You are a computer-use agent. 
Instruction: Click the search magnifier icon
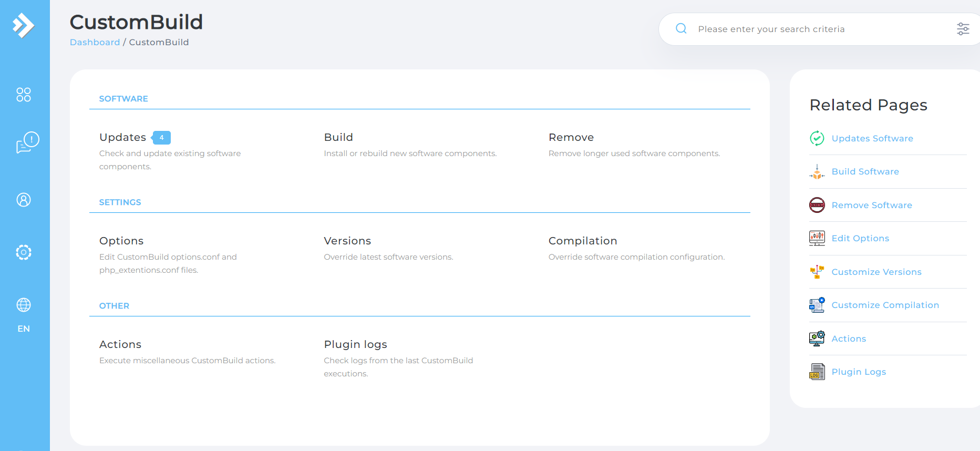(681, 29)
